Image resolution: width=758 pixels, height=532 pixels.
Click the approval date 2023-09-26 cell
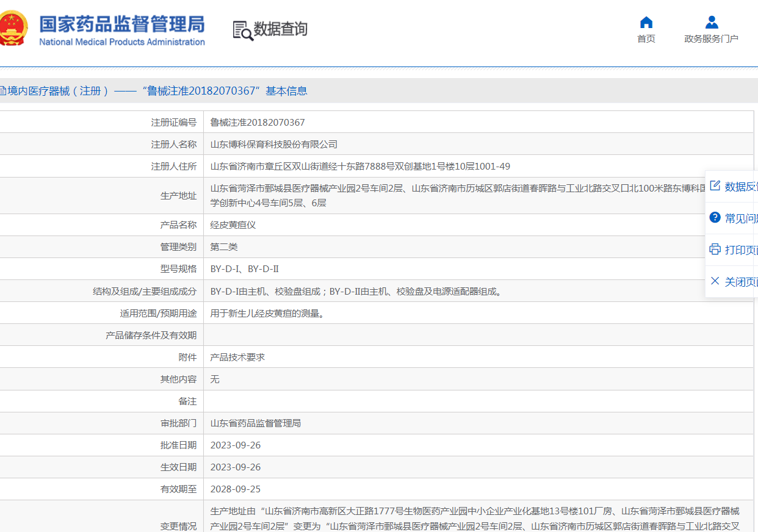pos(236,445)
